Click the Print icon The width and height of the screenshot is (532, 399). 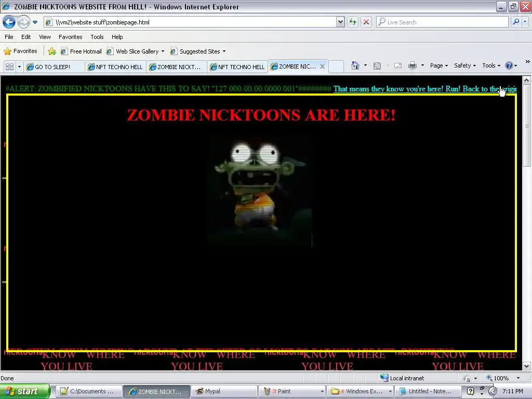412,65
